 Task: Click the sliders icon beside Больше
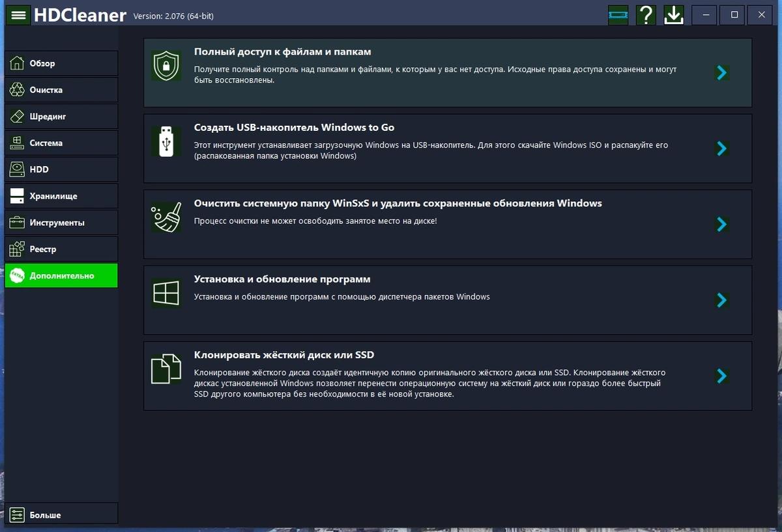click(18, 515)
